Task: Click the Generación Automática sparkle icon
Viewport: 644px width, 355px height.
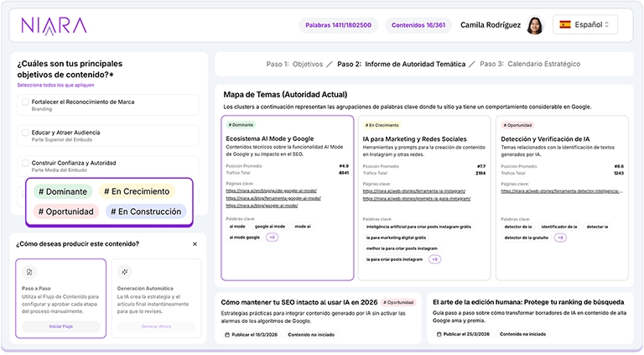Action: (124, 273)
